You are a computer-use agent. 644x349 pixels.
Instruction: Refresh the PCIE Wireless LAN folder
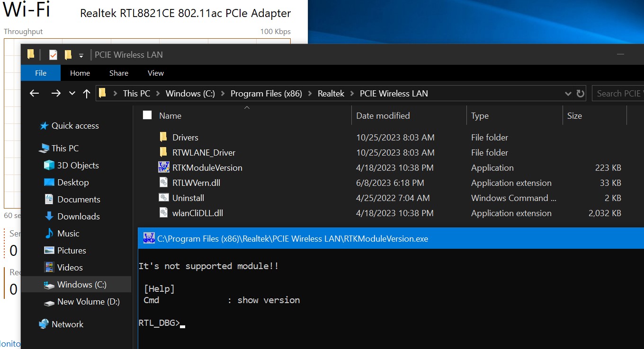tap(581, 93)
